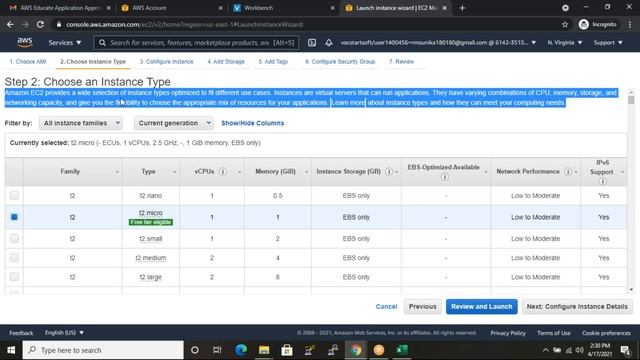Viewport: 640px width, 360px height.
Task: Open Excel from the taskbar
Action: click(x=402, y=350)
